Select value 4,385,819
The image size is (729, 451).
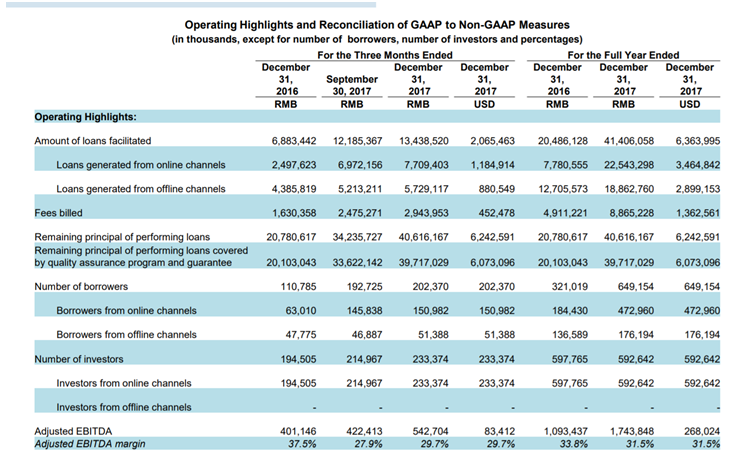pyautogui.click(x=294, y=189)
